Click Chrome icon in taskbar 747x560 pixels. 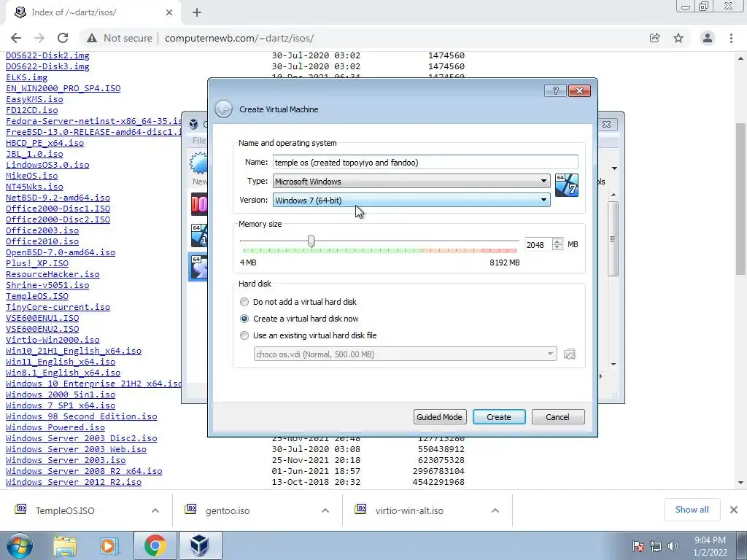coord(155,546)
